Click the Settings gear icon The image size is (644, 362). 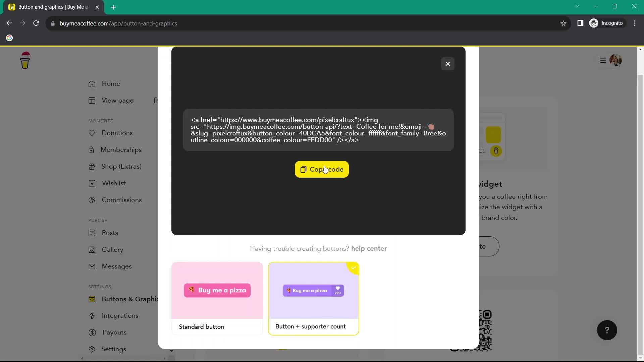(92, 349)
